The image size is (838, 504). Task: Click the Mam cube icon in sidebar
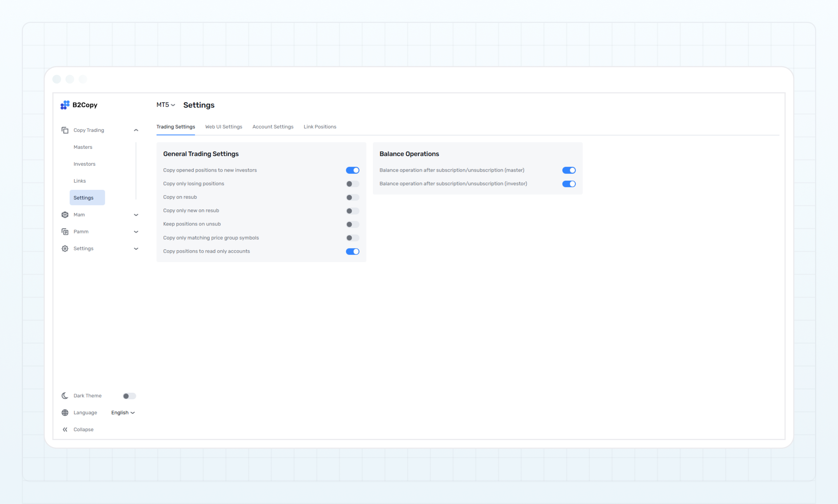pyautogui.click(x=65, y=215)
